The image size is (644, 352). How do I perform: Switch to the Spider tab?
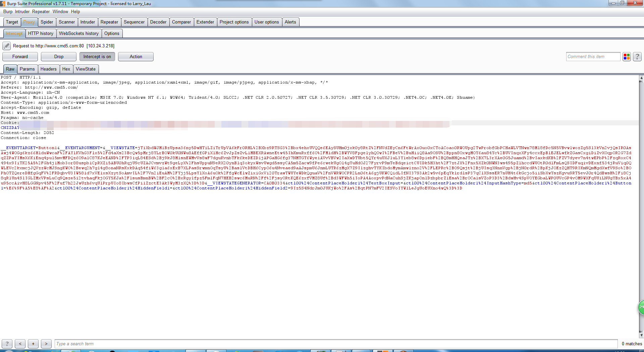click(47, 22)
